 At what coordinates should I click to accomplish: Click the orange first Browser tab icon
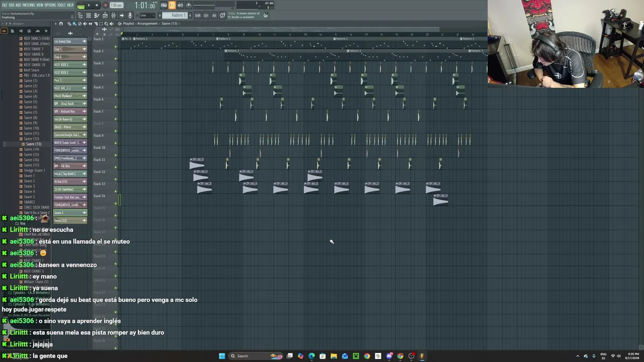tap(4, 31)
